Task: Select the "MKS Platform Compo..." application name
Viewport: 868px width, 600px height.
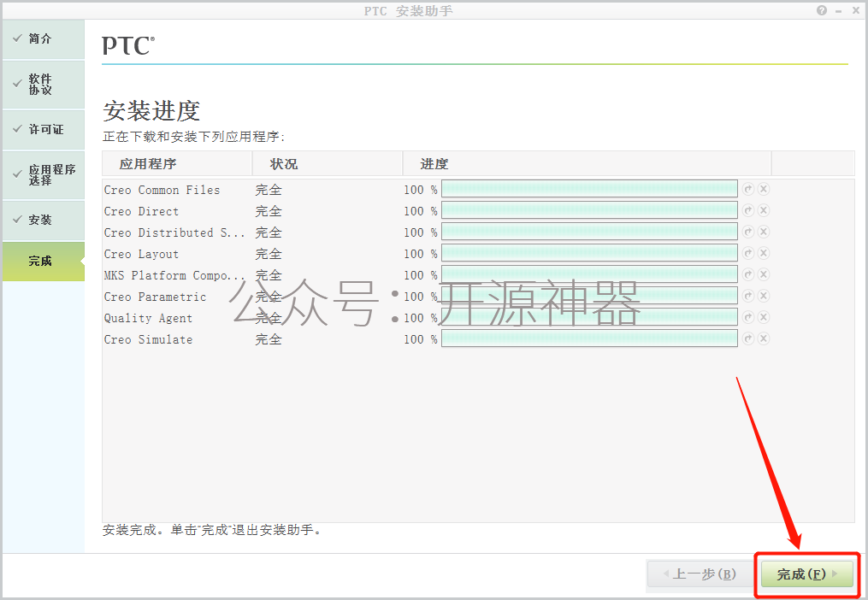Action: click(174, 275)
